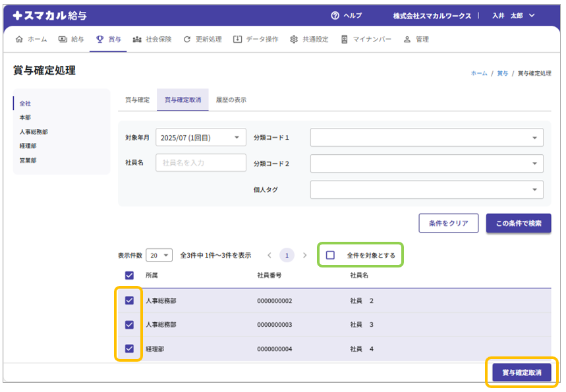Click the 社員名 input field

click(x=200, y=163)
